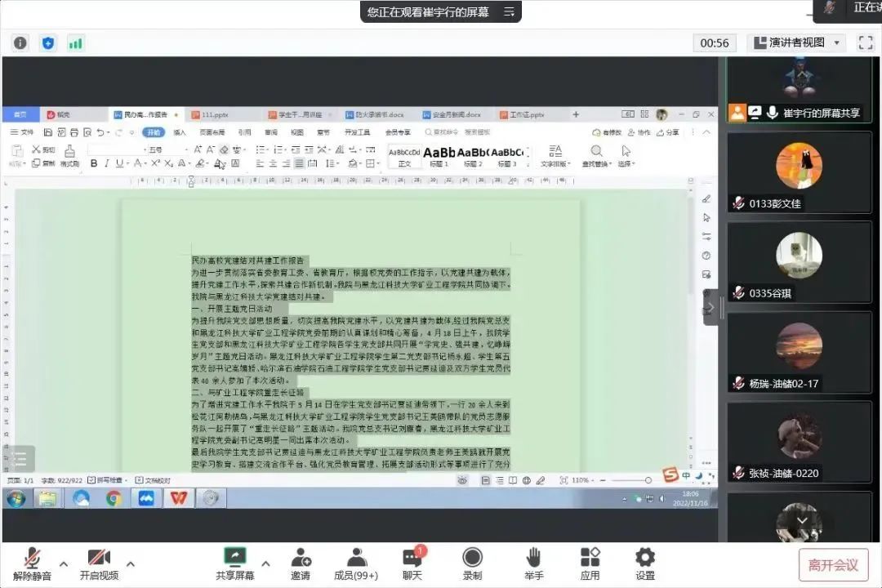
Task: Open the 演讲者视图 view dropdown
Action: 796,42
